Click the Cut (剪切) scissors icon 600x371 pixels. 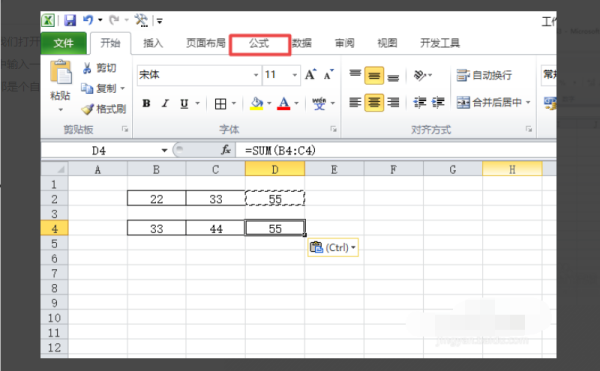pyautogui.click(x=87, y=68)
